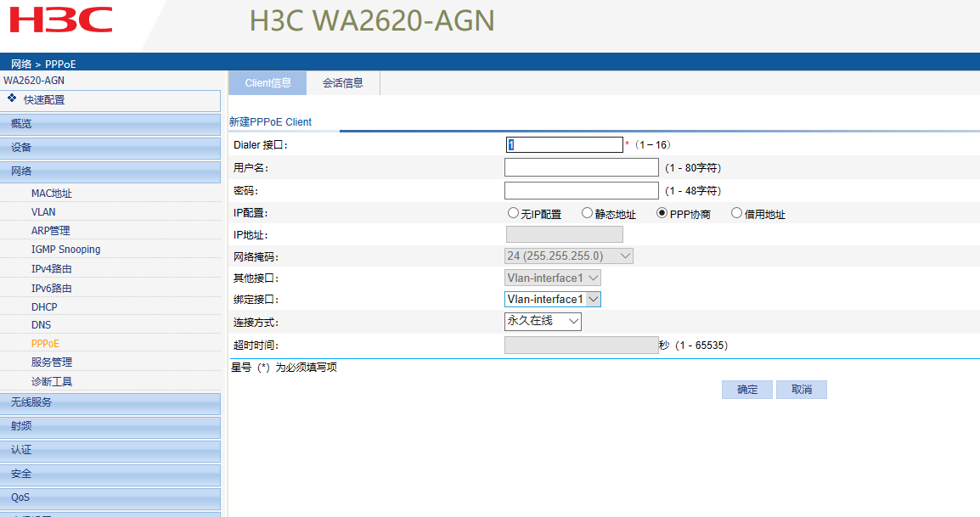Open the 网络掩码 dropdown
The width and height of the screenshot is (980, 517).
(x=569, y=256)
